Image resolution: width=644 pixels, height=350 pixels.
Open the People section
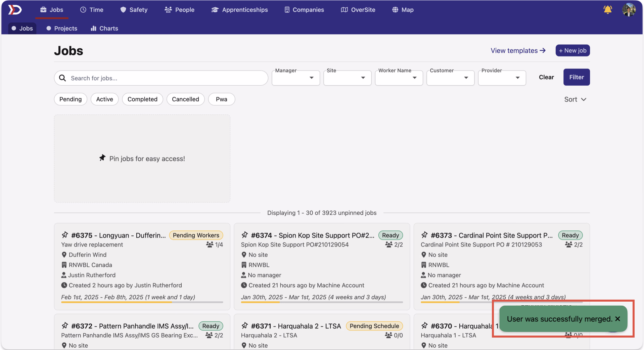[179, 10]
